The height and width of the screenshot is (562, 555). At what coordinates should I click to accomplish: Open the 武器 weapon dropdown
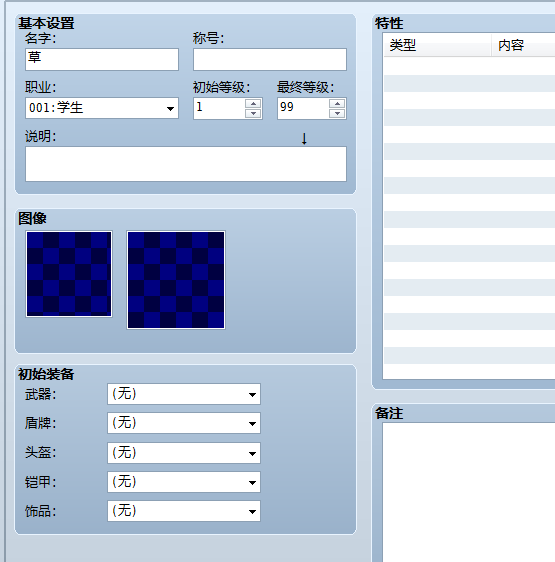click(x=184, y=394)
